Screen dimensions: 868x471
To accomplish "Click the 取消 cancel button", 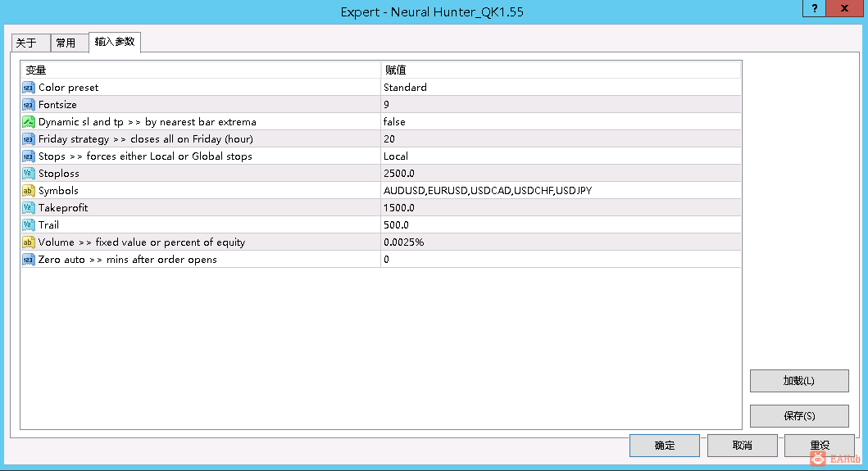I will pos(742,446).
